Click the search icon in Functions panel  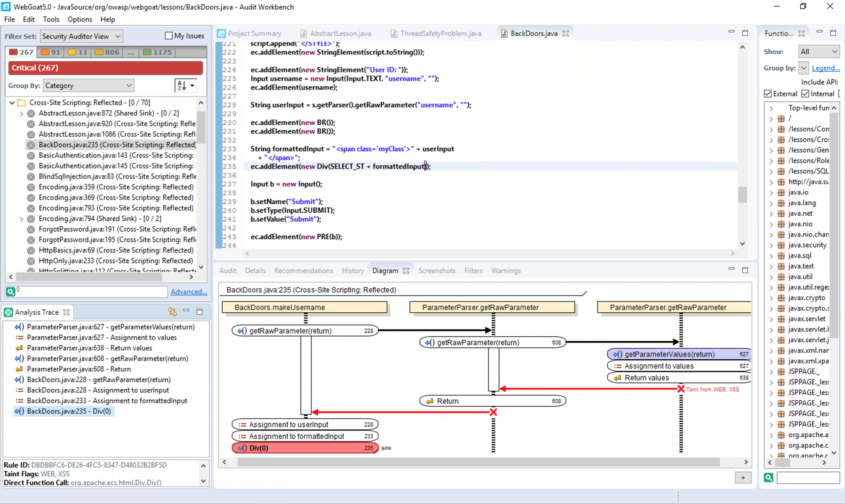(769, 477)
